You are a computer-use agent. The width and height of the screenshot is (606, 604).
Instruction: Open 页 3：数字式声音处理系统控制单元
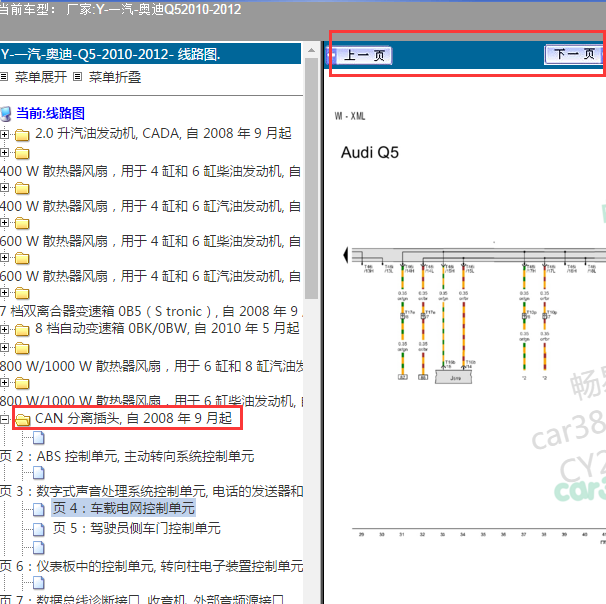[x=151, y=491]
